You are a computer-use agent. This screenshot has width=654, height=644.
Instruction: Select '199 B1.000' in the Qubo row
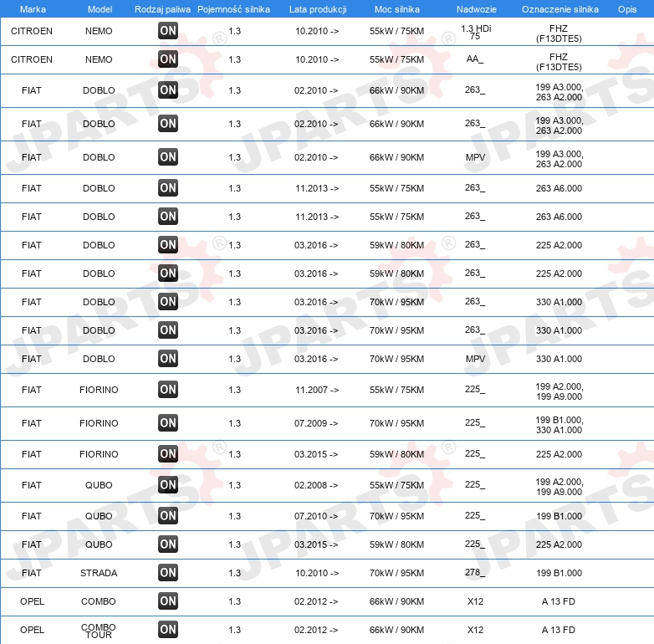[x=559, y=516]
